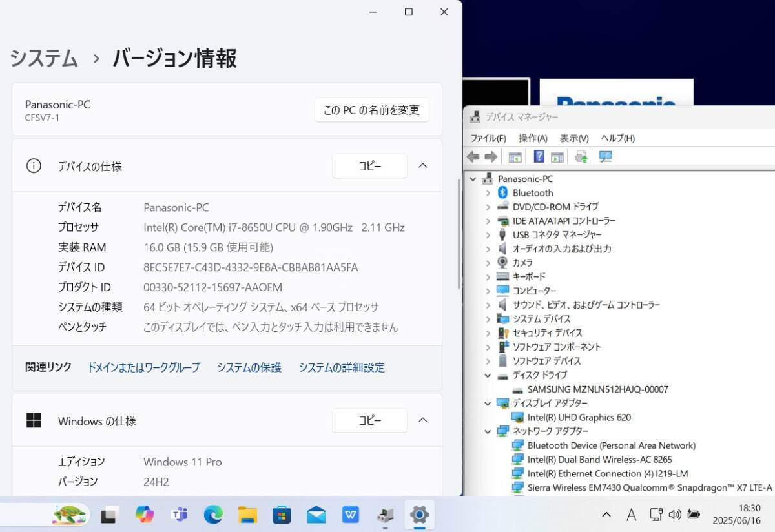
Task: Launch Microsoft Edge from the taskbar
Action: 213,515
